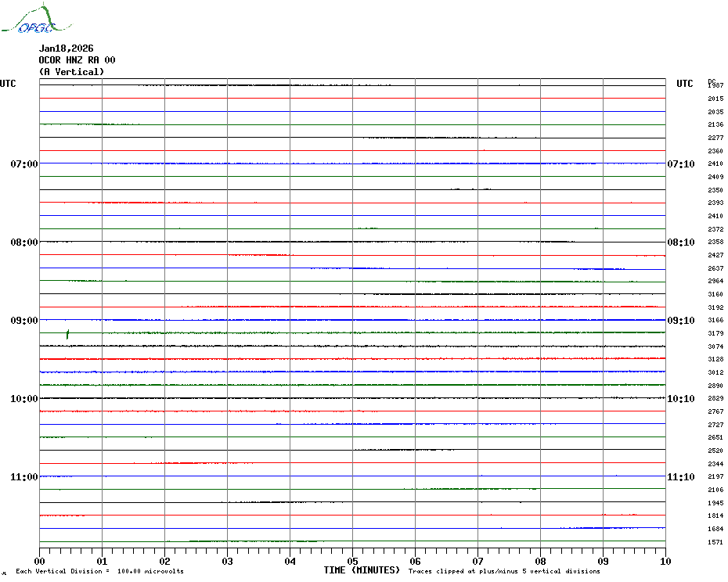This screenshot has height=582, width=728.
Task: Click the 00 minute axis label
Action: pyautogui.click(x=39, y=562)
